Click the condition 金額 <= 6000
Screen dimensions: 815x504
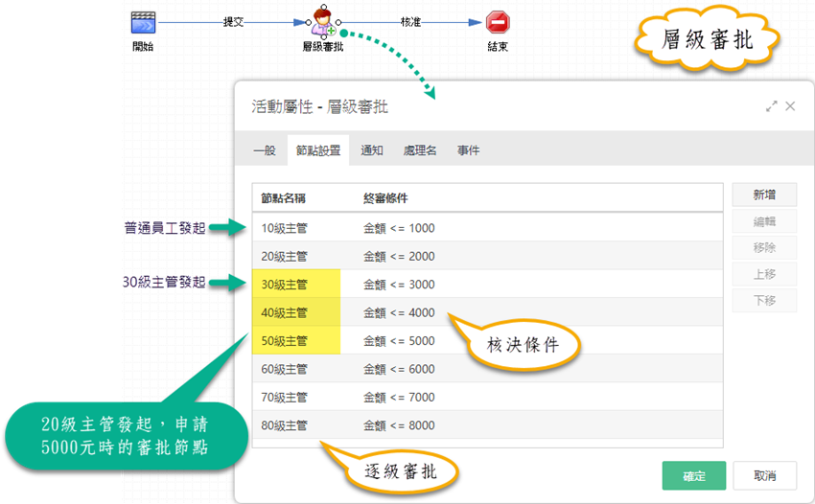(x=399, y=369)
